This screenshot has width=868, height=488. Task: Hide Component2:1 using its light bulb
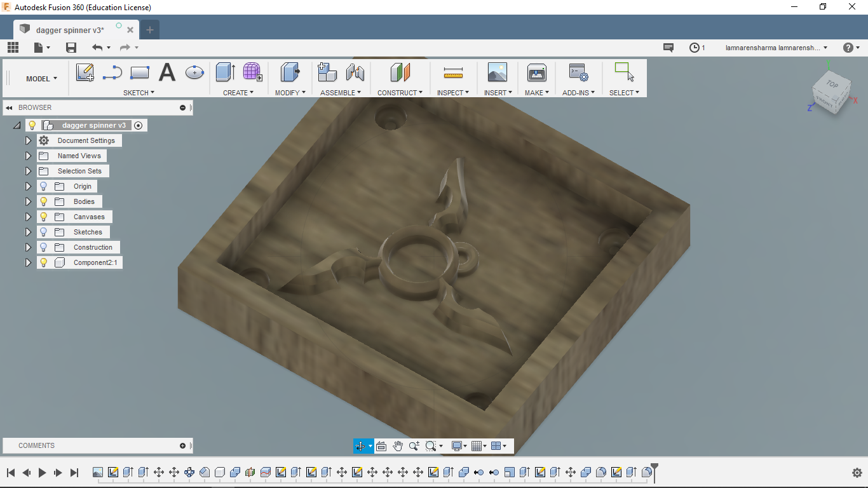pos(43,262)
